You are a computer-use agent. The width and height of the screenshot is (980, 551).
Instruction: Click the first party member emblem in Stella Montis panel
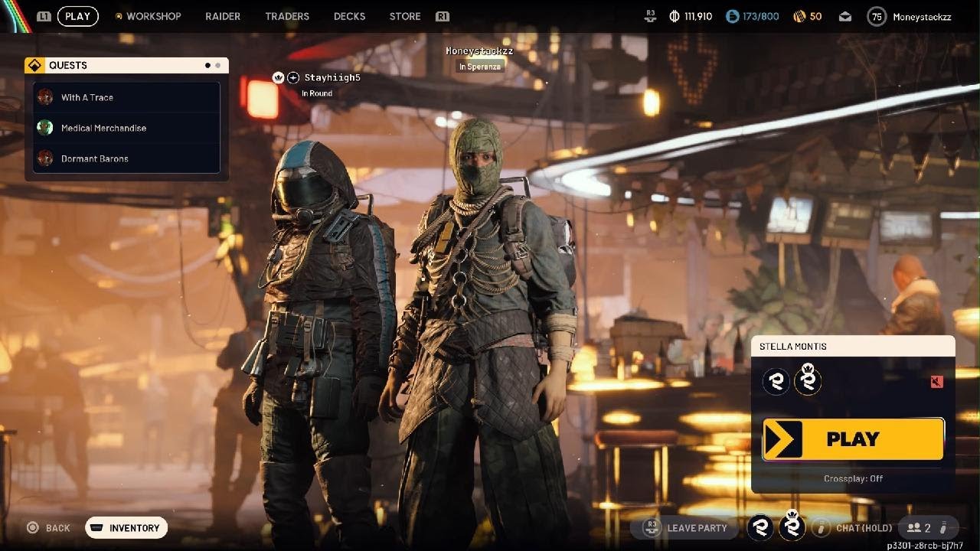[776, 381]
